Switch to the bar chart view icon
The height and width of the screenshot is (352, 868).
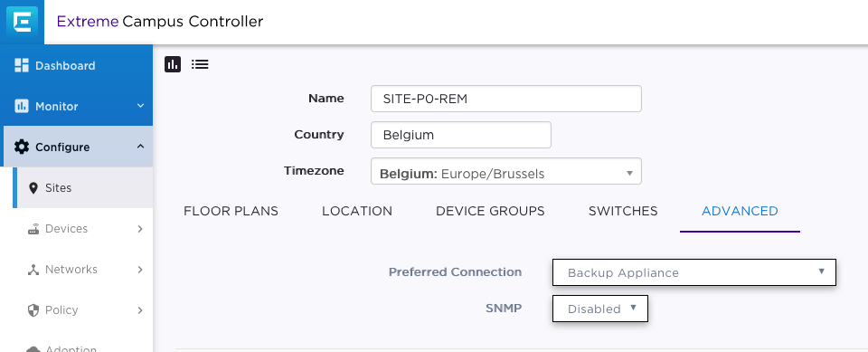pos(173,64)
